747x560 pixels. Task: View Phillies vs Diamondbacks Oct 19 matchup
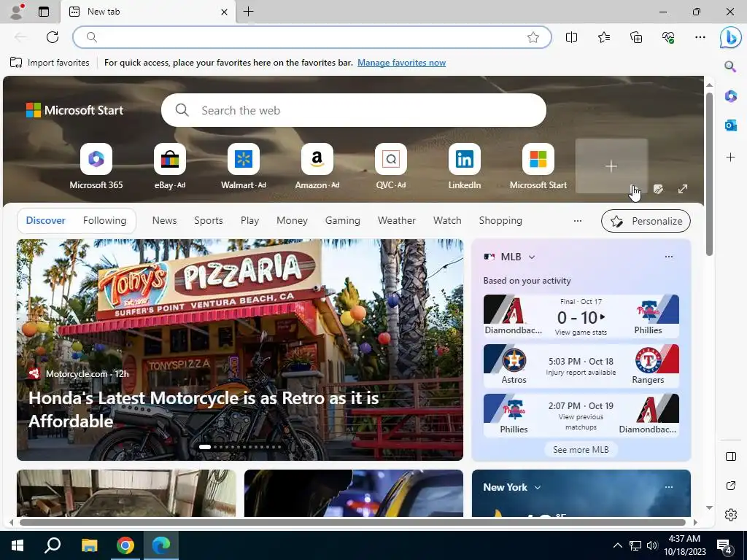(581, 415)
